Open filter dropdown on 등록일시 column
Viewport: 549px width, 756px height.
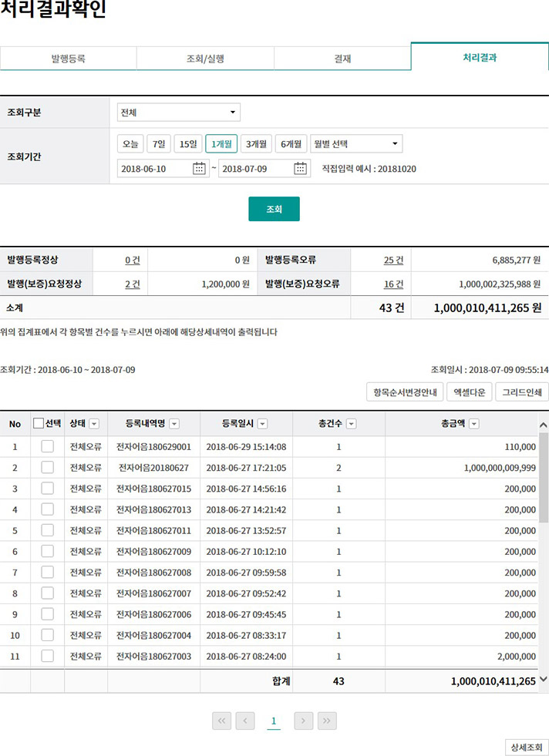263,424
